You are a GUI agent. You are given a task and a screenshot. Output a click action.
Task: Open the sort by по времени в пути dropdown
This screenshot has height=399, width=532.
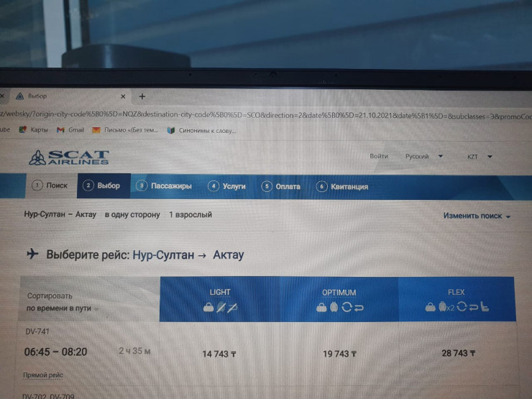63,308
